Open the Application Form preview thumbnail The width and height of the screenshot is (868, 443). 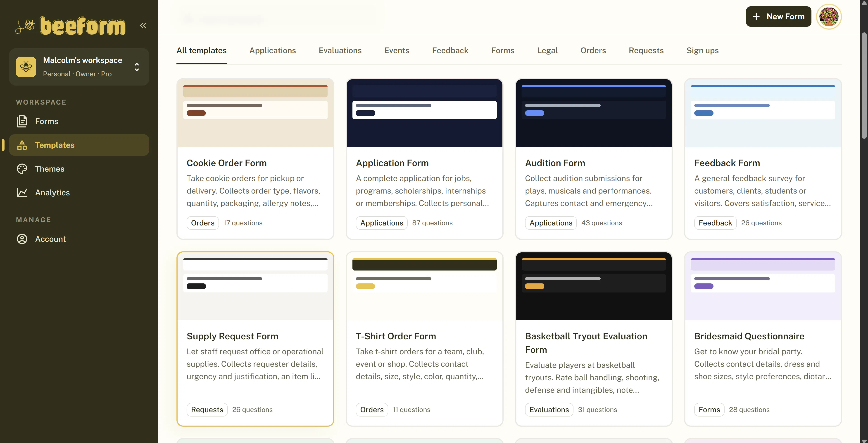424,113
